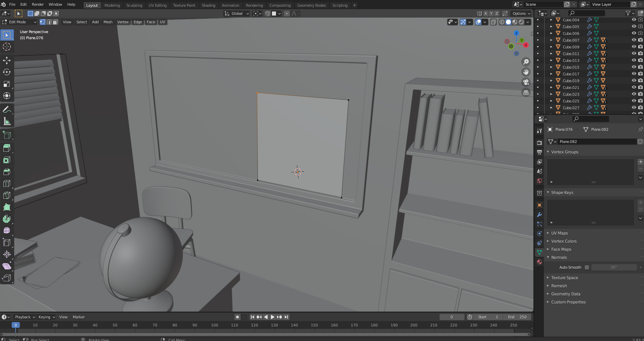The width and height of the screenshot is (644, 341).
Task: Switch to face select mode
Action: click(x=55, y=22)
